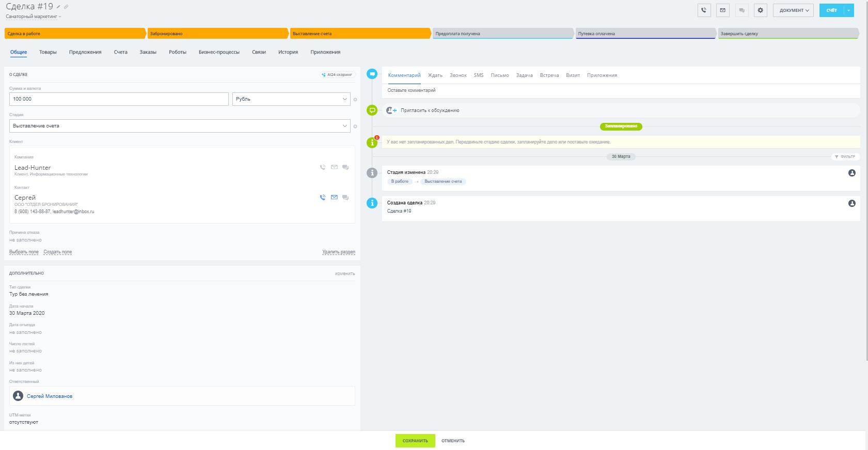Select the Звонок timeline tab
Image resolution: width=868 pixels, height=450 pixels.
458,75
